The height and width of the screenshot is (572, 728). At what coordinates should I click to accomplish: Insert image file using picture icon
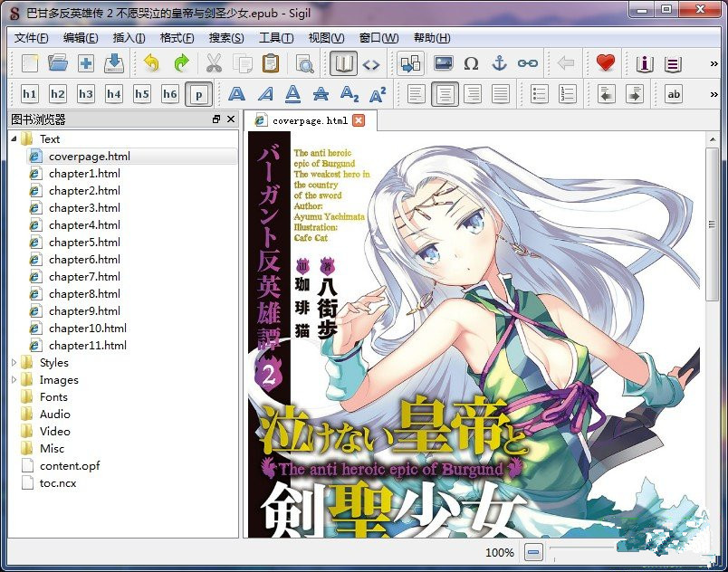(x=443, y=63)
